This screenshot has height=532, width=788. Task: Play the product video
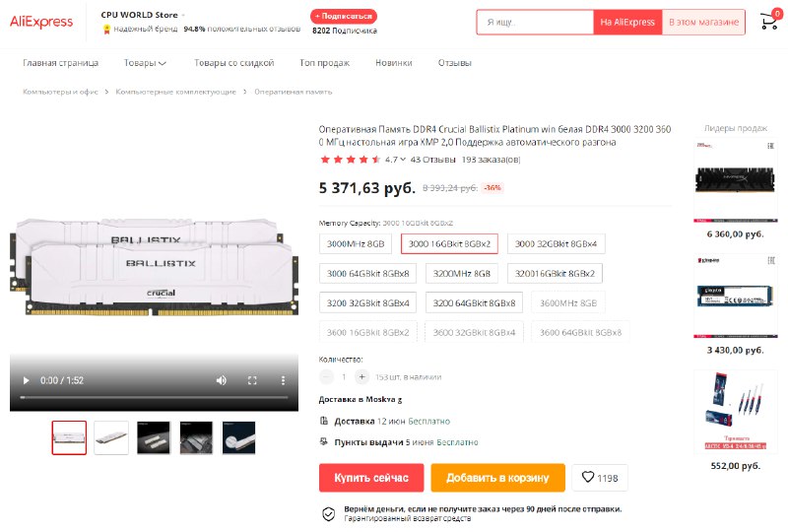pyautogui.click(x=26, y=380)
